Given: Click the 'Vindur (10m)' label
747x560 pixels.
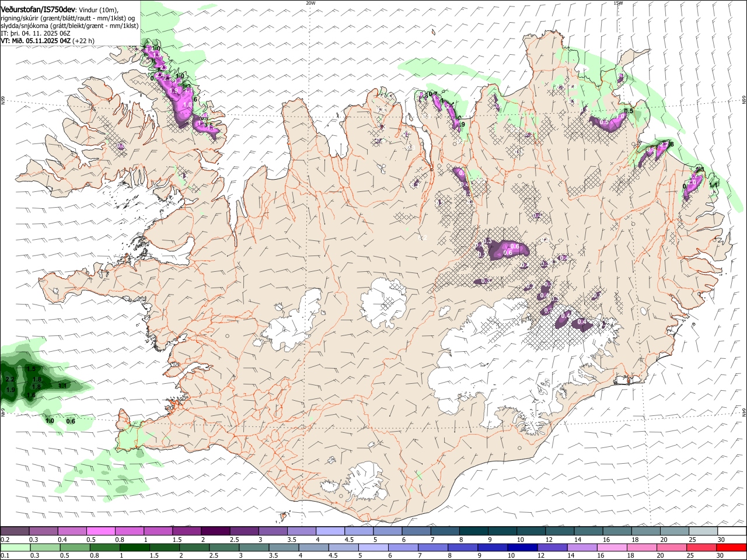Looking at the screenshot, I should pyautogui.click(x=97, y=10).
